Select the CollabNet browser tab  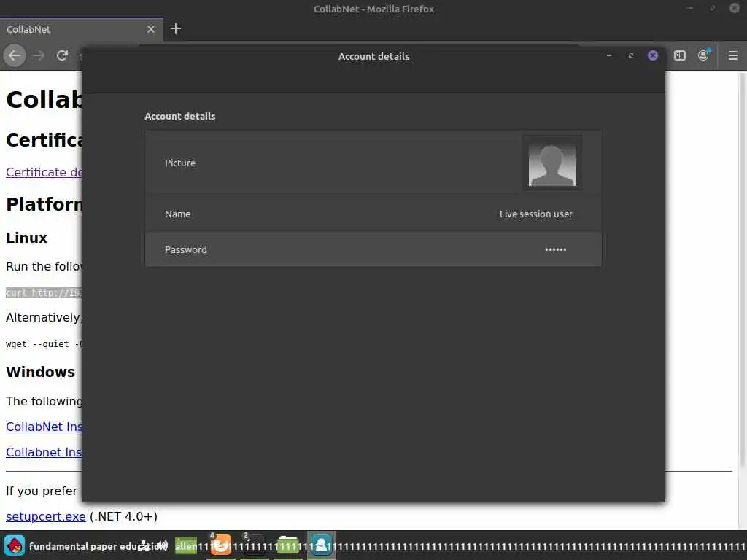[x=81, y=29]
